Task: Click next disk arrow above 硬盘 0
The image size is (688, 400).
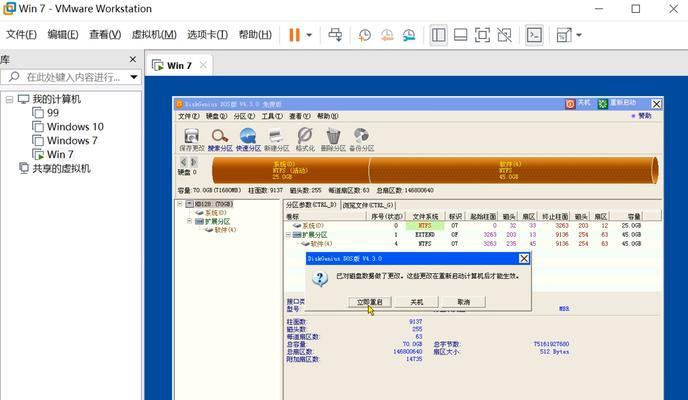Action: (193, 162)
